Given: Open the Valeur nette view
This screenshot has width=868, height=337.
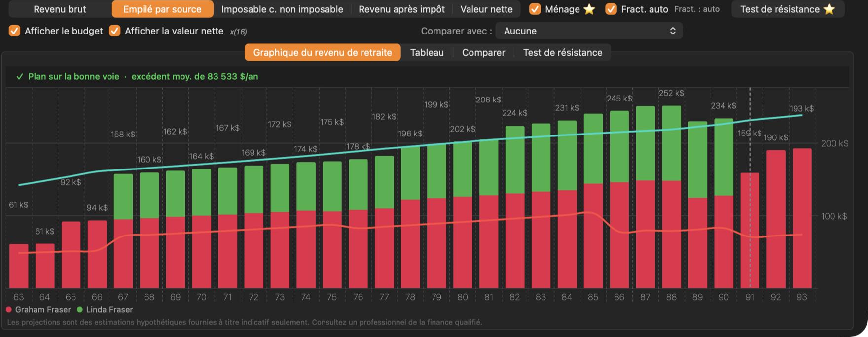Looking at the screenshot, I should pos(486,9).
